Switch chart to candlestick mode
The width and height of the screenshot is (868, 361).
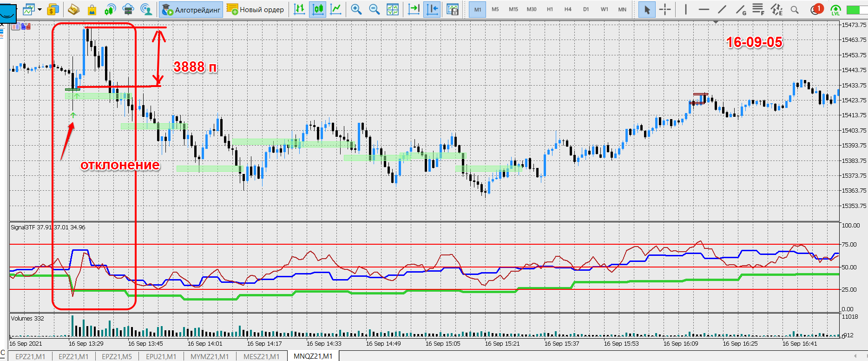tap(318, 9)
